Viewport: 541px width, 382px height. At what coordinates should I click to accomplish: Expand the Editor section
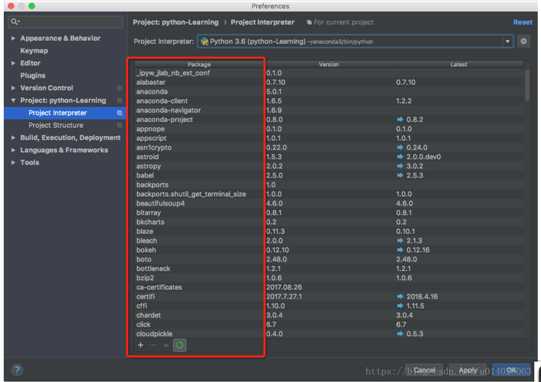coord(13,63)
